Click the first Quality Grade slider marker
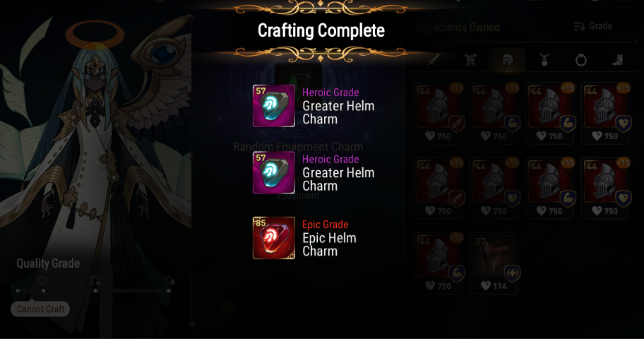Viewport: 644px width, 339px height. click(x=18, y=290)
